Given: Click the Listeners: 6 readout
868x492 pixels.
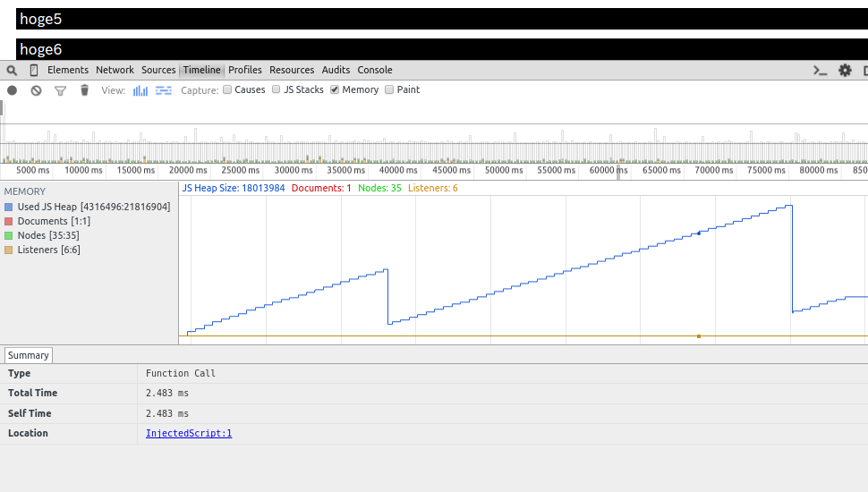Looking at the screenshot, I should (433, 188).
